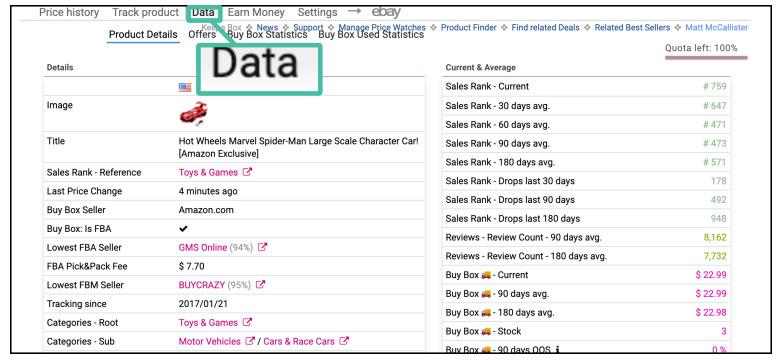
Task: Open BUYCRAZY seller link
Action: (201, 285)
